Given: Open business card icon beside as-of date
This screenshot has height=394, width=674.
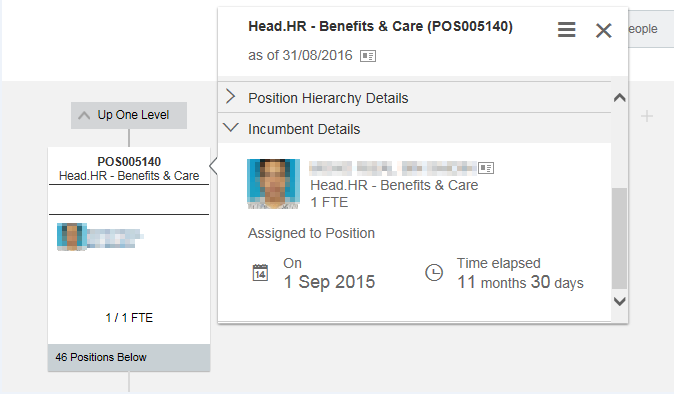Looking at the screenshot, I should pos(368,56).
